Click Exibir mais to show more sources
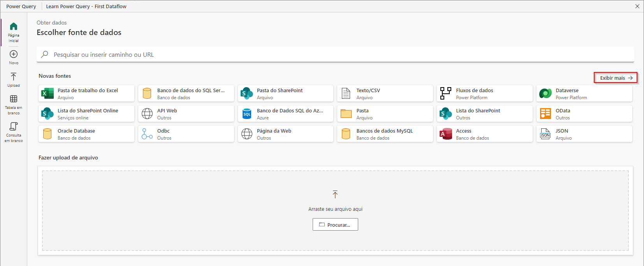Image resolution: width=644 pixels, height=266 pixels. (x=616, y=78)
